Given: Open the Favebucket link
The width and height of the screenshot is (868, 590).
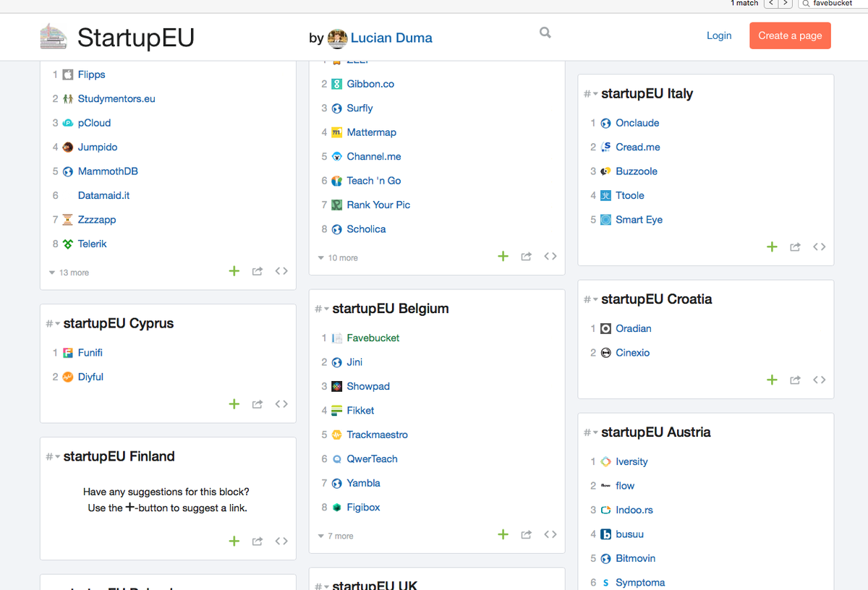Looking at the screenshot, I should [373, 338].
